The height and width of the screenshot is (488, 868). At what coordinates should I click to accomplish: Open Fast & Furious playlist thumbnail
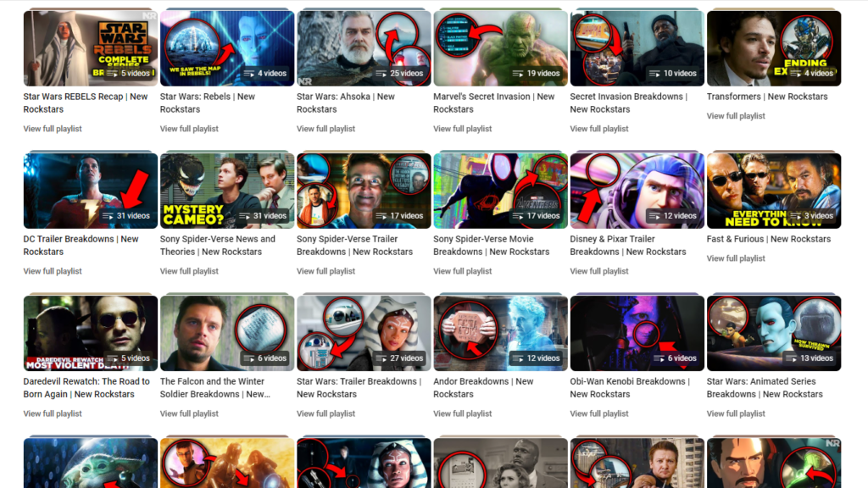click(x=774, y=191)
